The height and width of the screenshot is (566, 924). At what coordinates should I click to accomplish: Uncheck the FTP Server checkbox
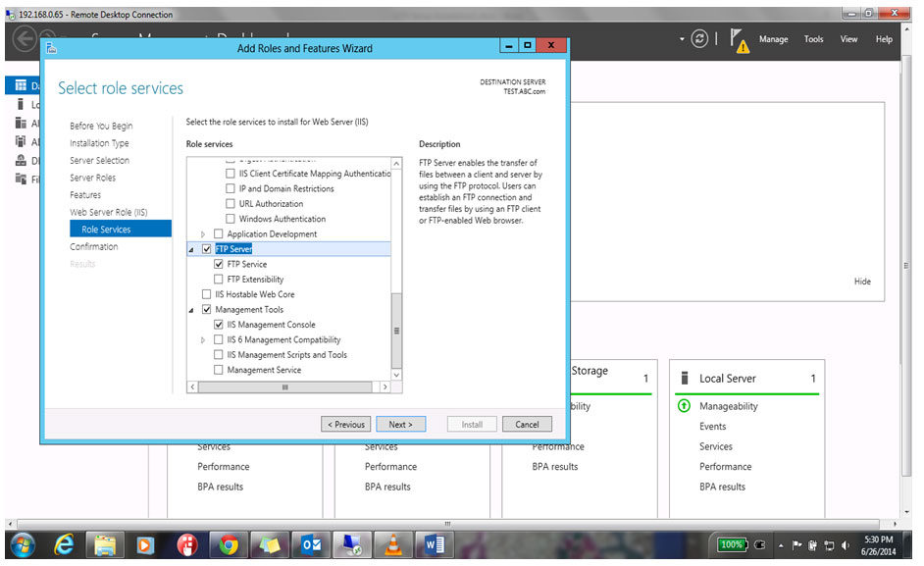click(207, 249)
